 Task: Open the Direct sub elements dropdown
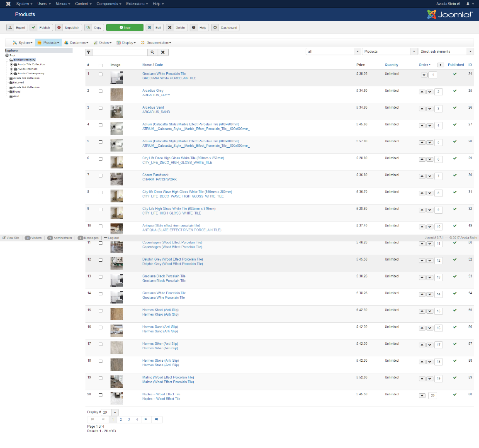coord(446,52)
